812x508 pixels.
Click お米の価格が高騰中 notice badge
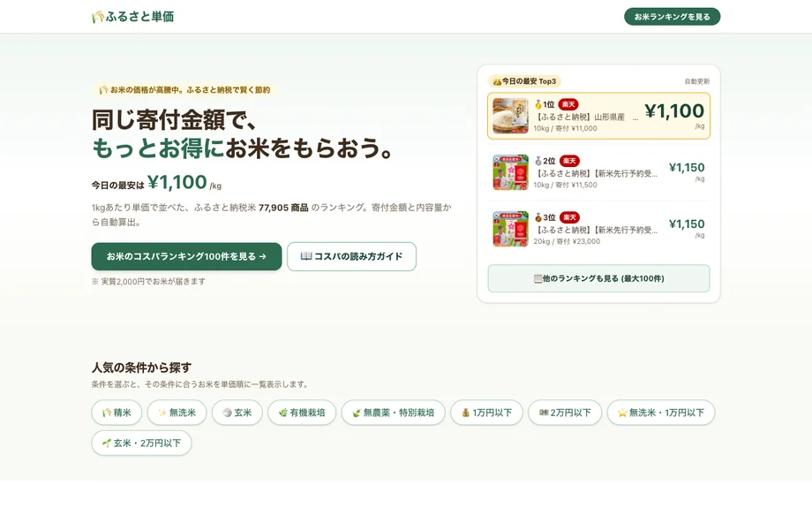tap(184, 90)
